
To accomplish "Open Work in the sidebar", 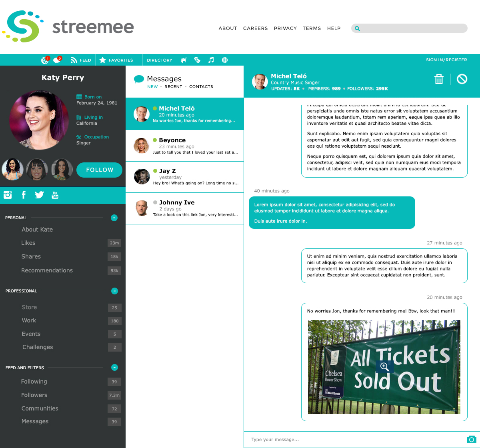I will (29, 320).
